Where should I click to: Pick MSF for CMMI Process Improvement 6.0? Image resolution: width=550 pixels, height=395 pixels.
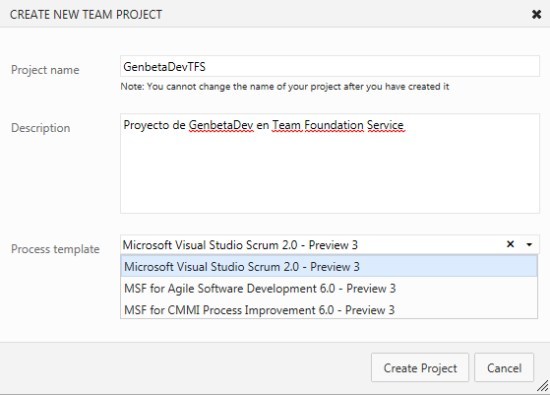coord(329,310)
